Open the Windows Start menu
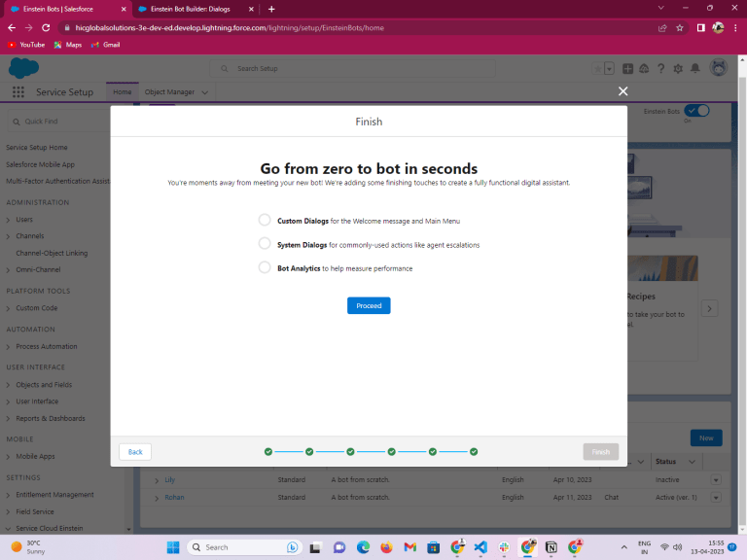This screenshot has width=747, height=560. click(173, 547)
